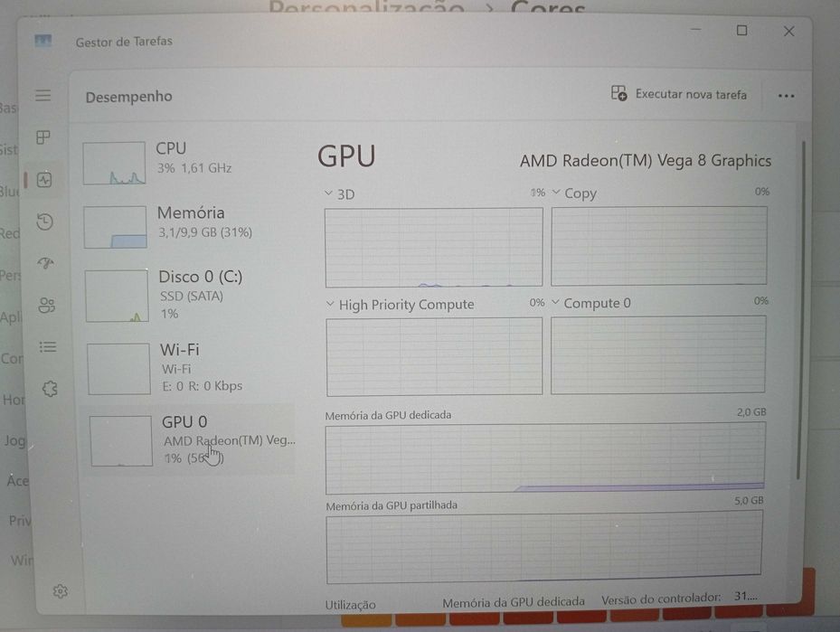
Task: Click the AMD Radeon(TM) Vega 8 Graphics title
Action: click(x=646, y=161)
